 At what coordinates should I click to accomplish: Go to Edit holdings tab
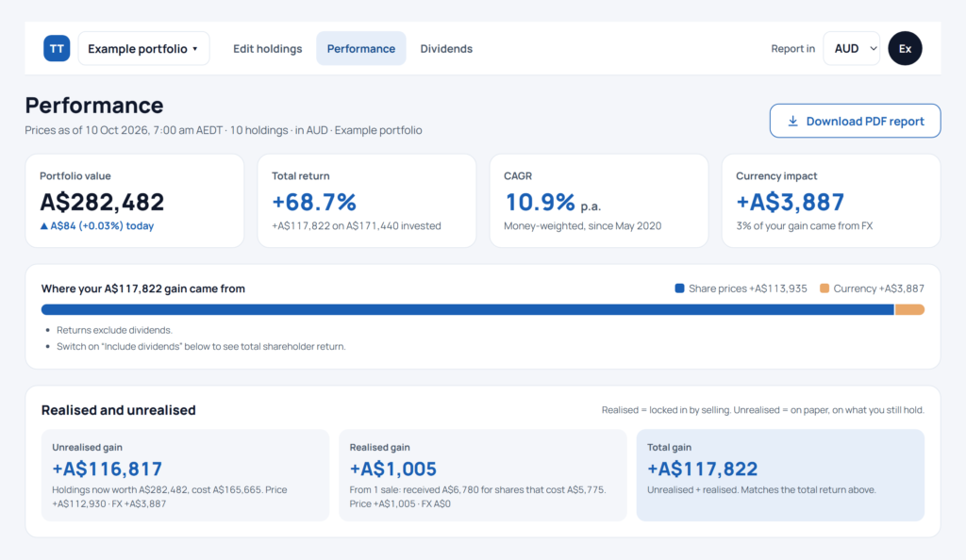pyautogui.click(x=267, y=49)
